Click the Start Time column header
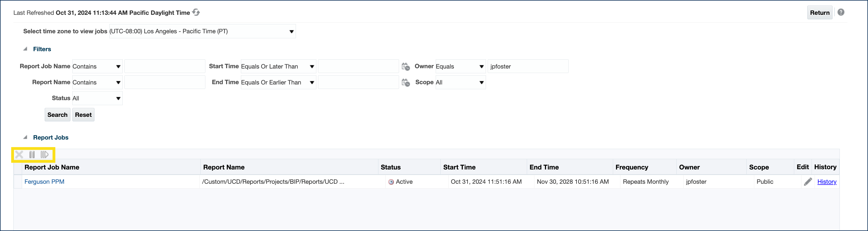The height and width of the screenshot is (231, 868). tap(459, 167)
